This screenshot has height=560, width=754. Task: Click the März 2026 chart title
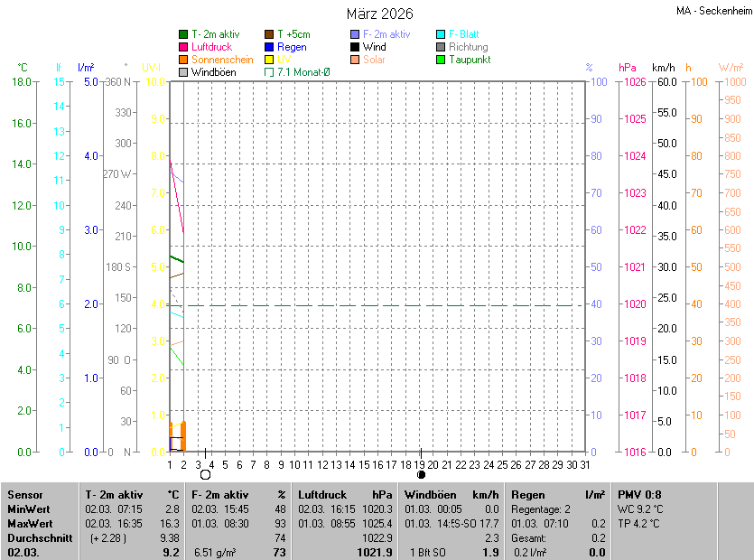pos(380,14)
